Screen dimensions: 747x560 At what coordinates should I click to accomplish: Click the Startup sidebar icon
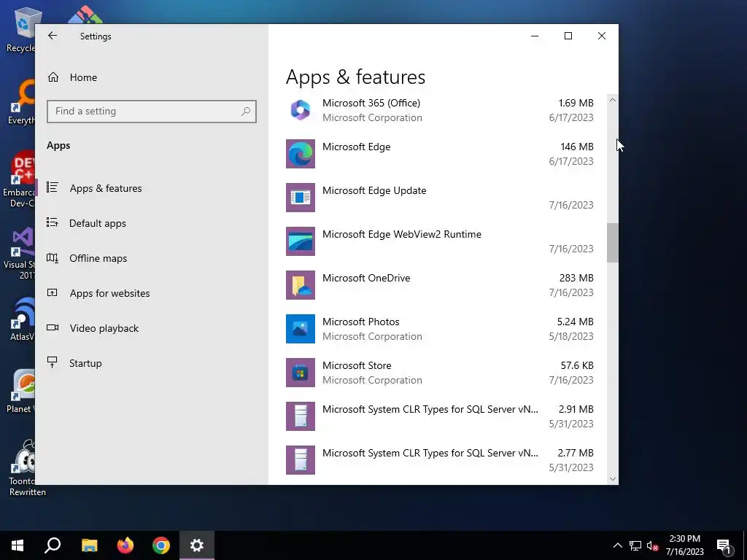53,362
